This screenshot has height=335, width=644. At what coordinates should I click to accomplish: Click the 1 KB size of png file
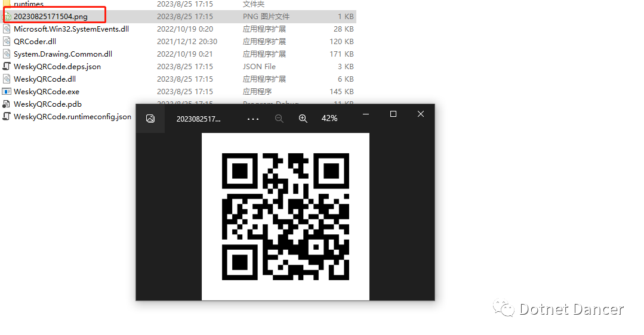pyautogui.click(x=346, y=17)
